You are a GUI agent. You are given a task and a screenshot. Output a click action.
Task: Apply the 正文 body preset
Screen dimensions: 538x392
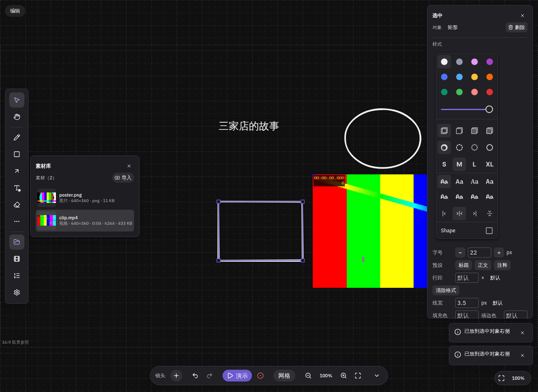(483, 265)
